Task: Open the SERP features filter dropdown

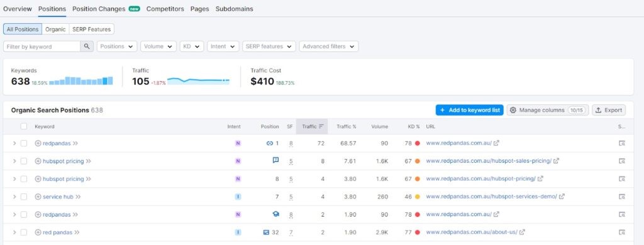Action: pos(269,46)
